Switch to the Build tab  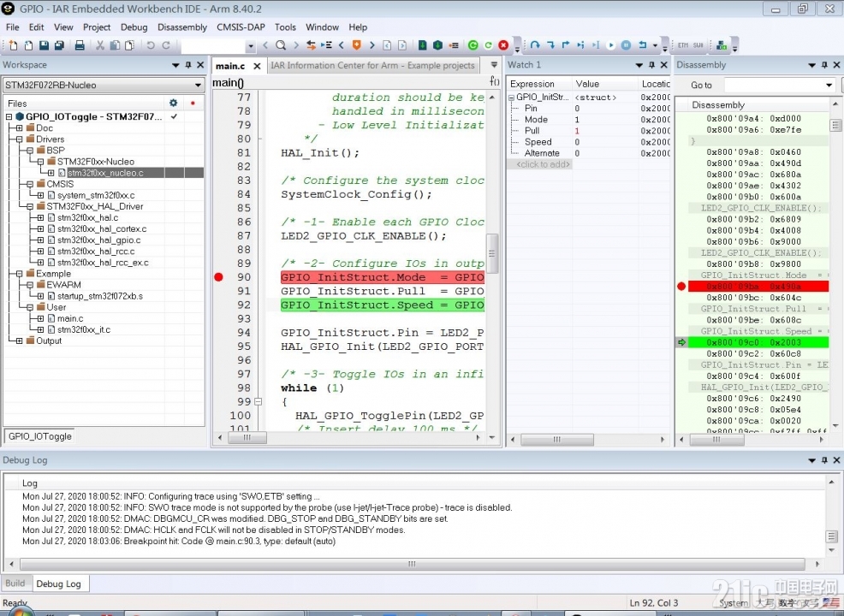point(15,583)
